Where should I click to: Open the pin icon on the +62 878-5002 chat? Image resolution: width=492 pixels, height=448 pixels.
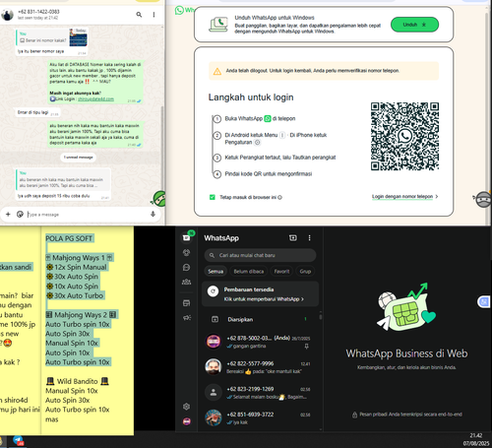click(x=306, y=346)
